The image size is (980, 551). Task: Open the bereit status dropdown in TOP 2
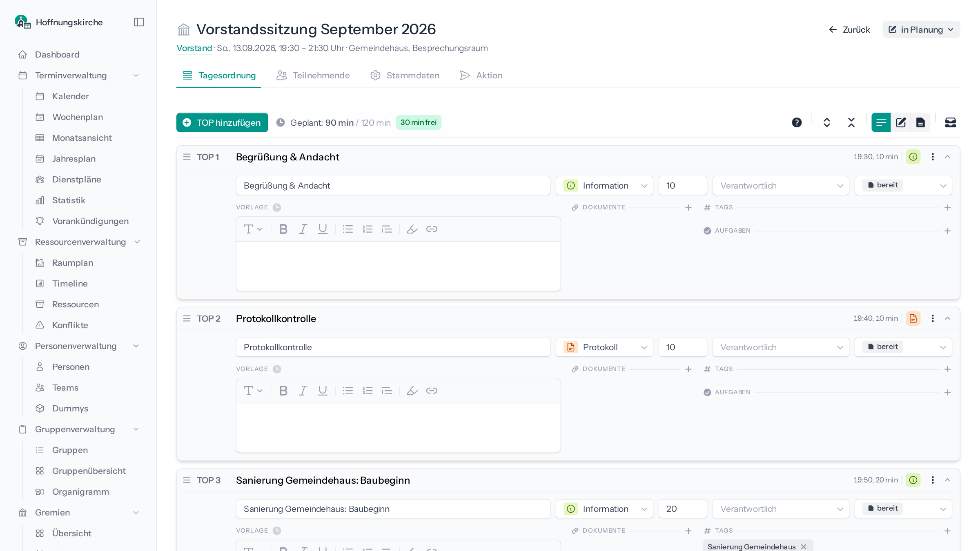tap(903, 347)
